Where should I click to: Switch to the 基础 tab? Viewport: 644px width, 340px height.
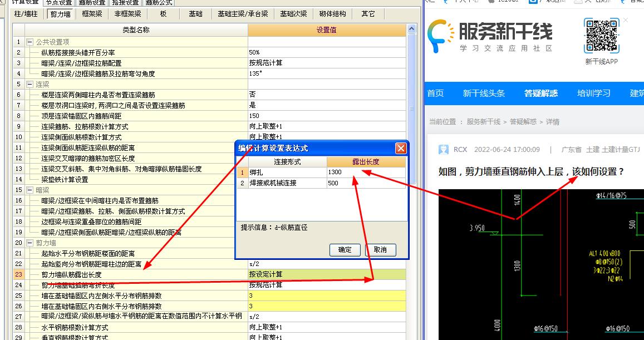(x=195, y=14)
